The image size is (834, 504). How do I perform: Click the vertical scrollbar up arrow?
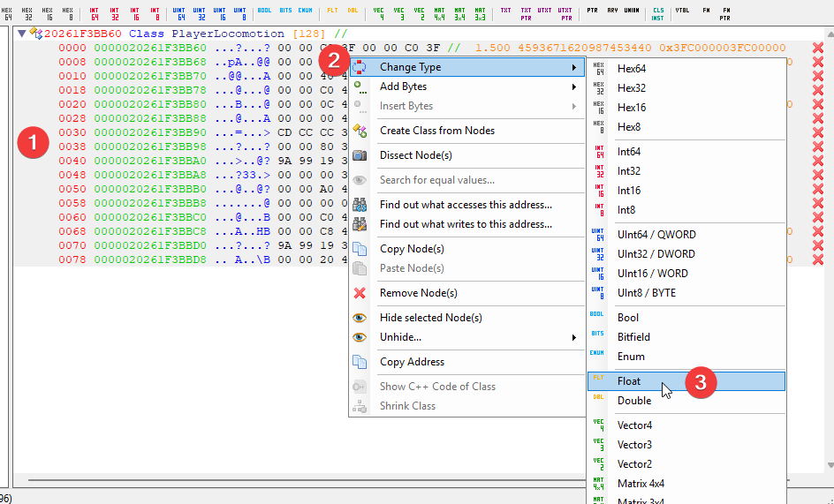pos(830,34)
